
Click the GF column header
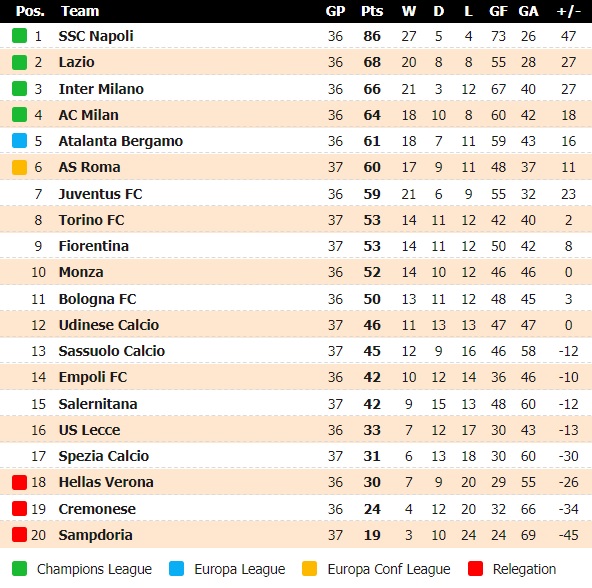498,11
